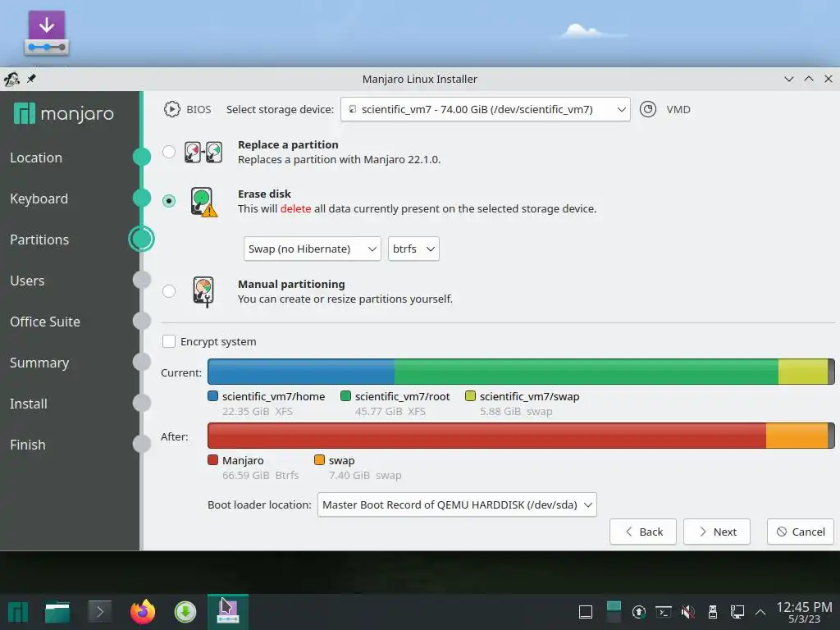Screen dimensions: 840x630
Task: Click the show desktop tray icon
Action: (586, 612)
